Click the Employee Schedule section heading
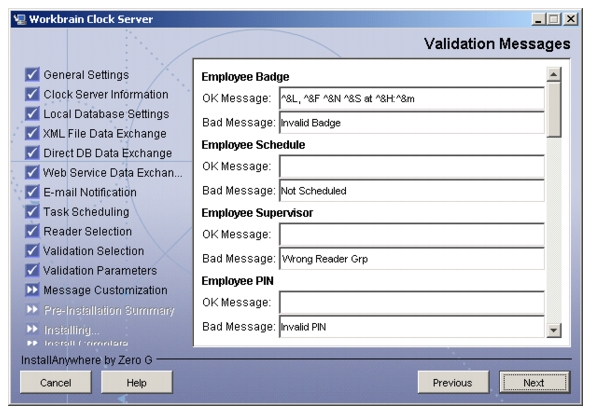This screenshot has width=591, height=415. [x=253, y=145]
